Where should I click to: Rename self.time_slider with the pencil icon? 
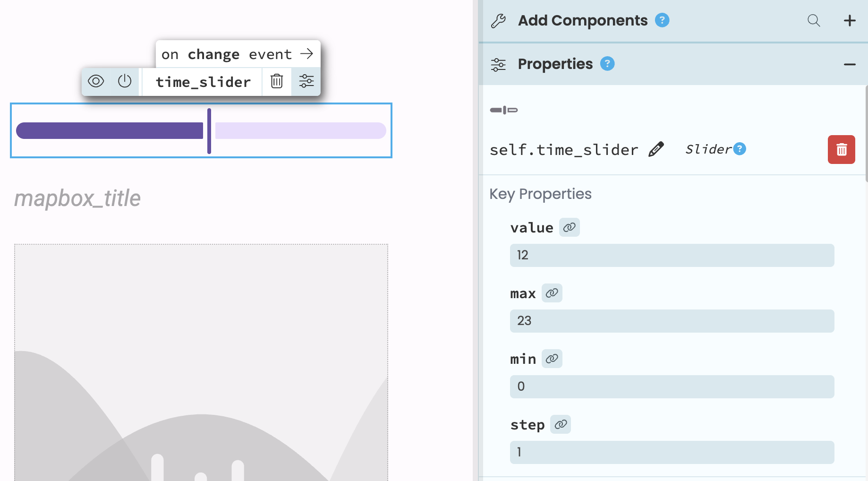coord(656,149)
